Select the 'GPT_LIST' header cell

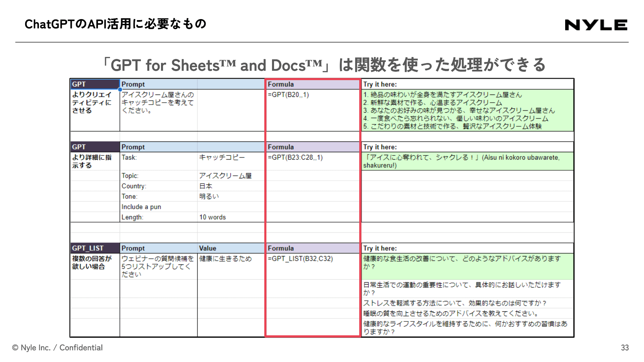(95, 248)
